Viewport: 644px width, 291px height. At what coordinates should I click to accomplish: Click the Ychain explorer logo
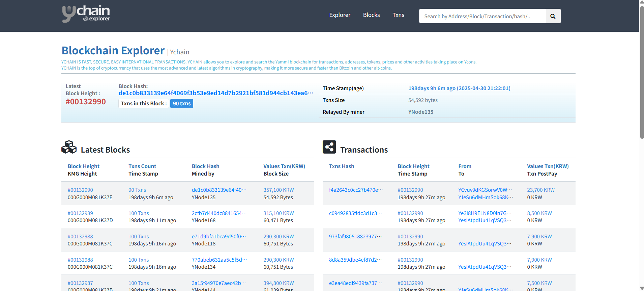pyautogui.click(x=86, y=14)
